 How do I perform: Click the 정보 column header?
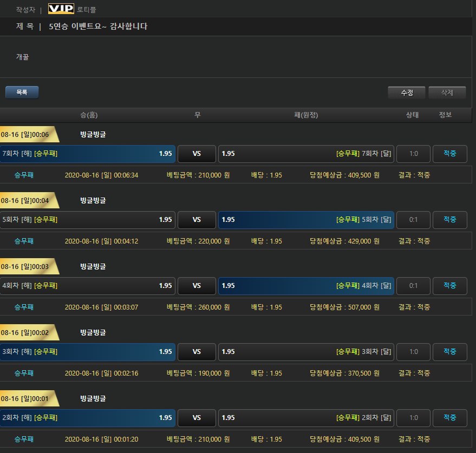coord(445,115)
